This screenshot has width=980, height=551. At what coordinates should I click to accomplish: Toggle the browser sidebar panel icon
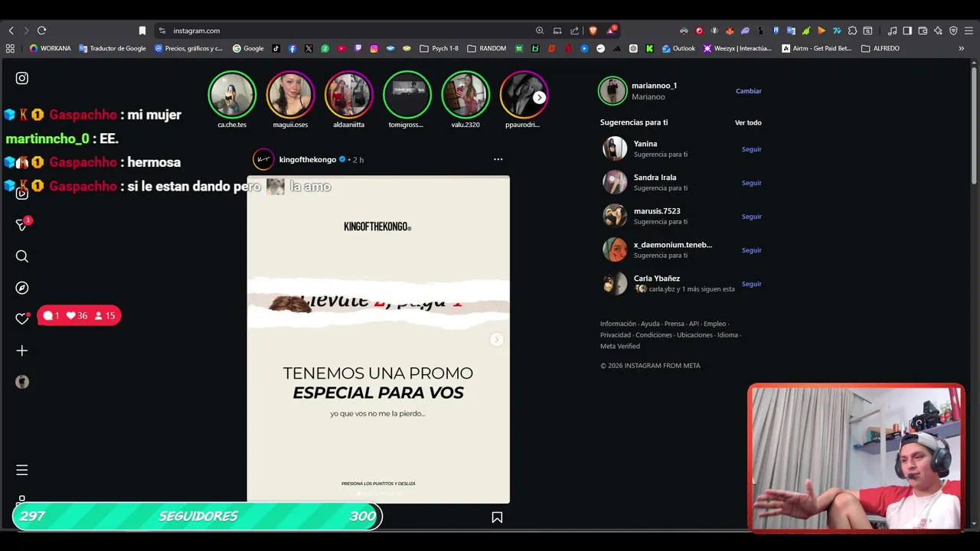[x=907, y=31]
